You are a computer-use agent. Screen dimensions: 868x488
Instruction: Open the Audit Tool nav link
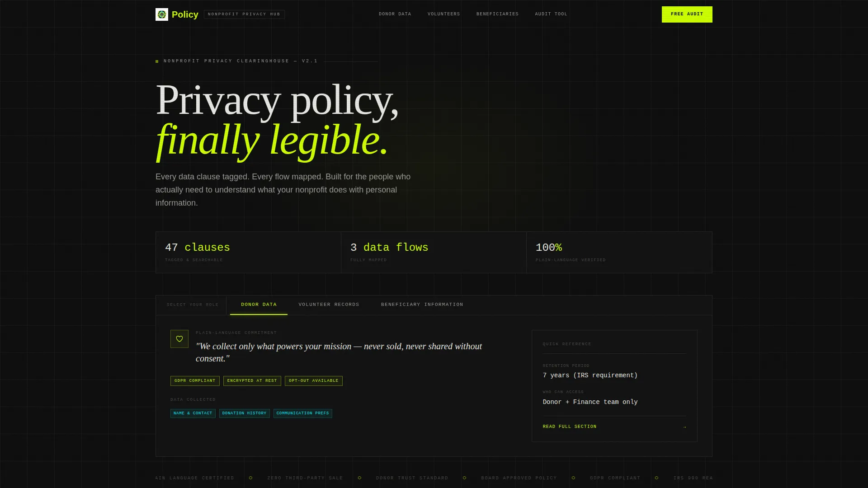click(x=551, y=14)
